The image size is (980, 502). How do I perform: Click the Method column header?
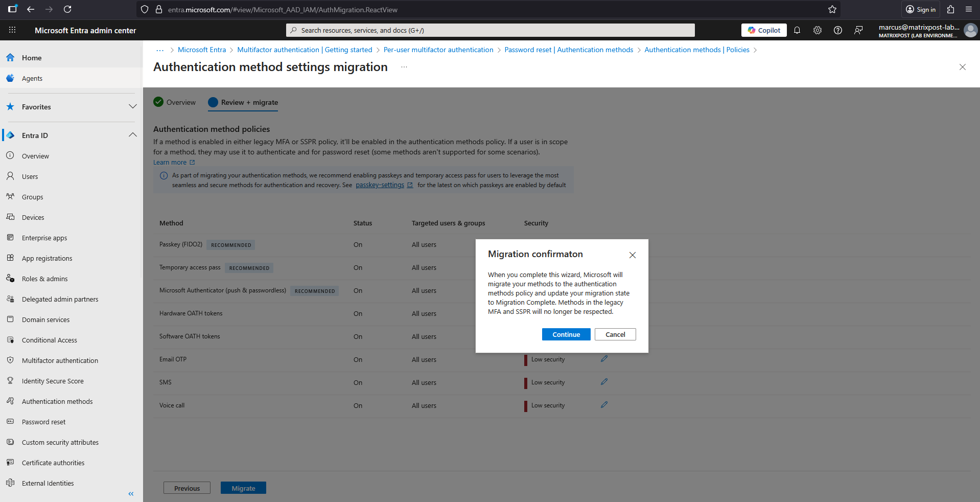(x=171, y=223)
